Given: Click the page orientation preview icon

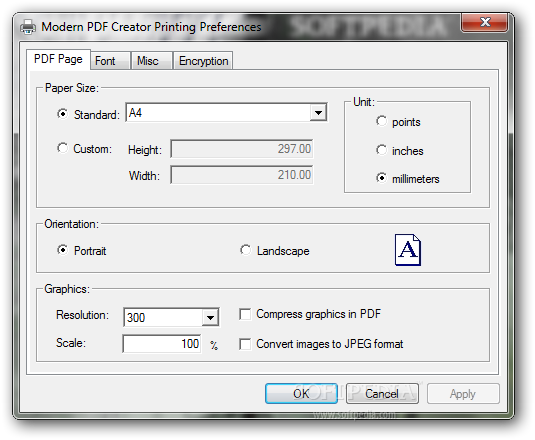Looking at the screenshot, I should click(408, 250).
